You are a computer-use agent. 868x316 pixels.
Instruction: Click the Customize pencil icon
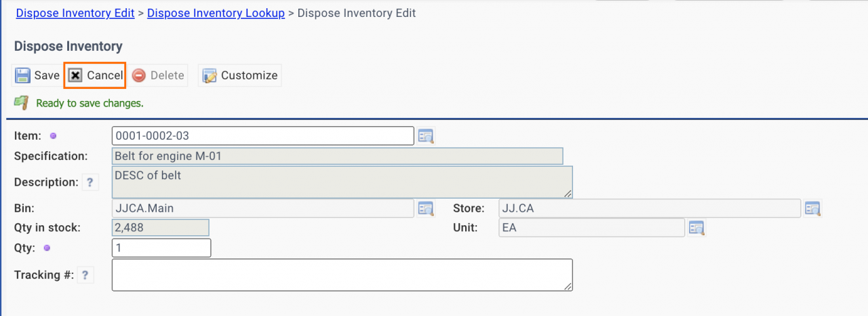click(x=210, y=75)
